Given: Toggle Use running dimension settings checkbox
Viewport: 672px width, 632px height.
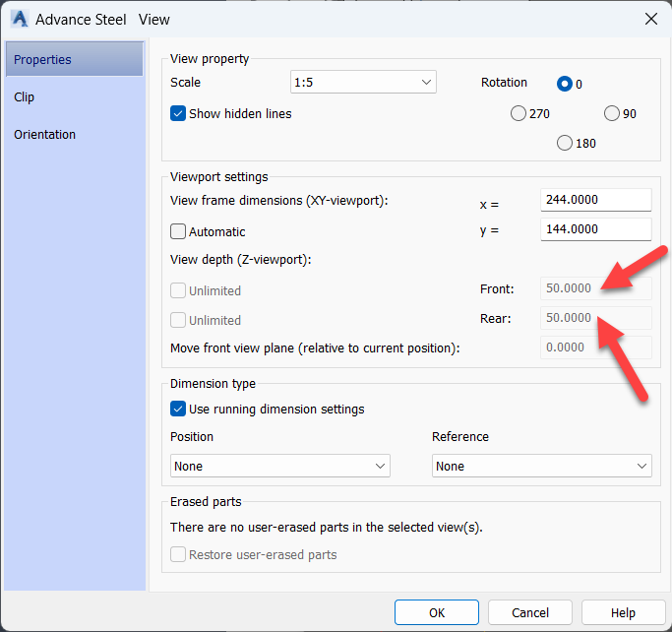Looking at the screenshot, I should [178, 410].
